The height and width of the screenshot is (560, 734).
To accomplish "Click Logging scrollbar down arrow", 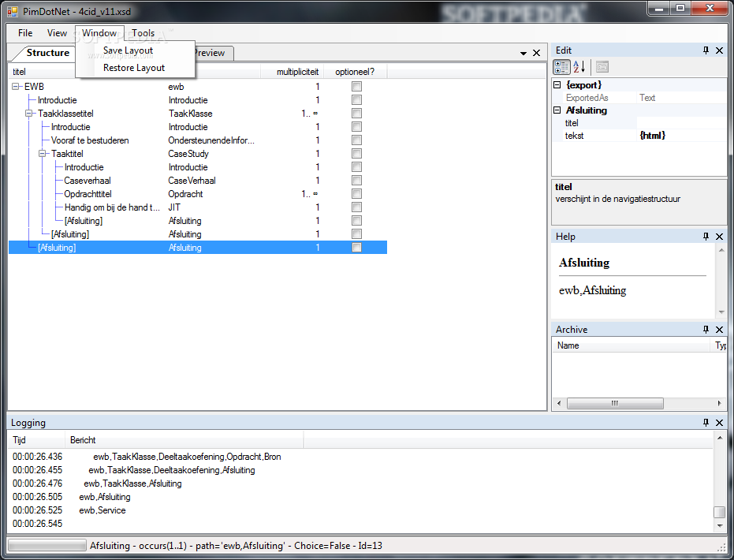I will (720, 526).
